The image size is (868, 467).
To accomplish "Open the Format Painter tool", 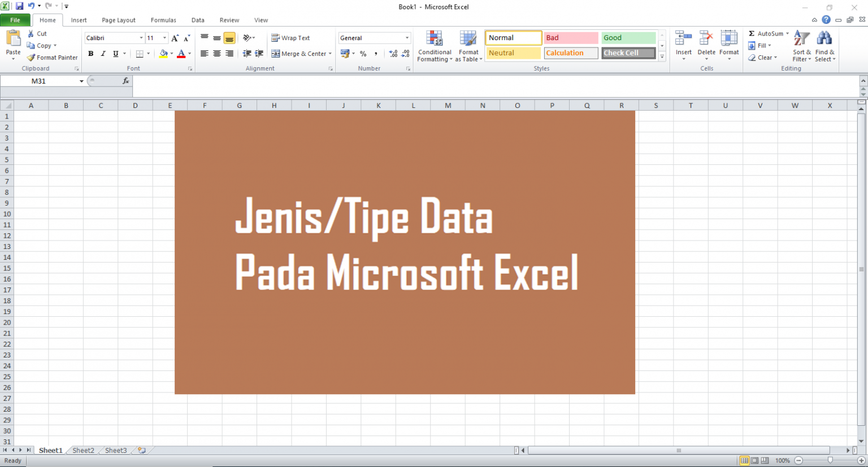I will pos(53,57).
